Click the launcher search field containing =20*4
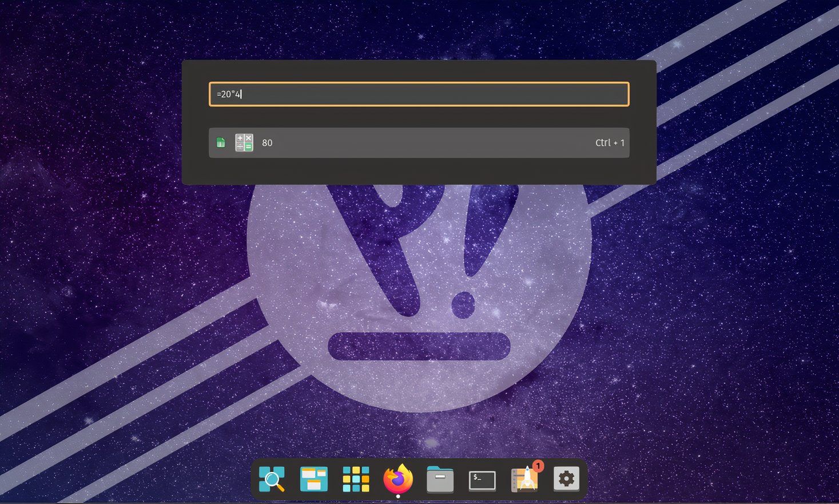 coord(419,94)
